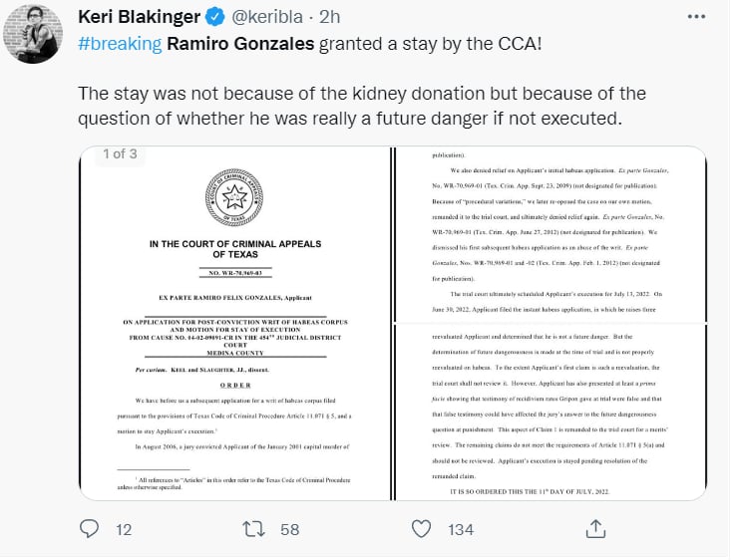This screenshot has height=560, width=738.
Task: Click the tweet text about kidney donation
Action: tap(362, 106)
